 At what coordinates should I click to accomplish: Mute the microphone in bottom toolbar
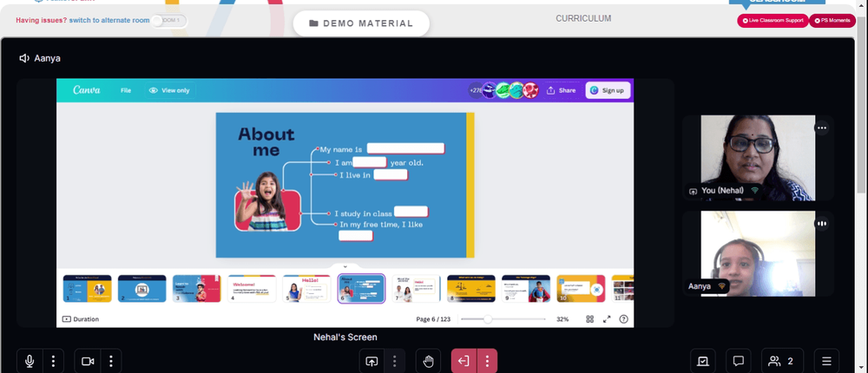[x=30, y=362]
